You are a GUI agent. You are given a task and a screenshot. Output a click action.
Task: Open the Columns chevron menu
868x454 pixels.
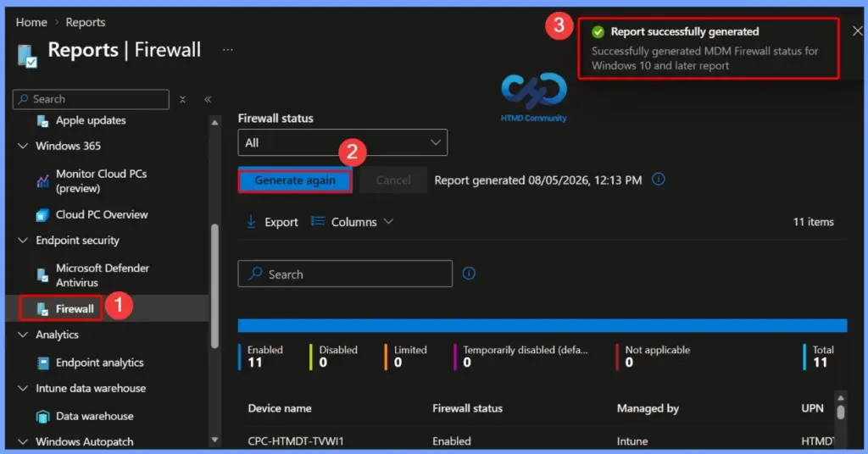click(388, 221)
